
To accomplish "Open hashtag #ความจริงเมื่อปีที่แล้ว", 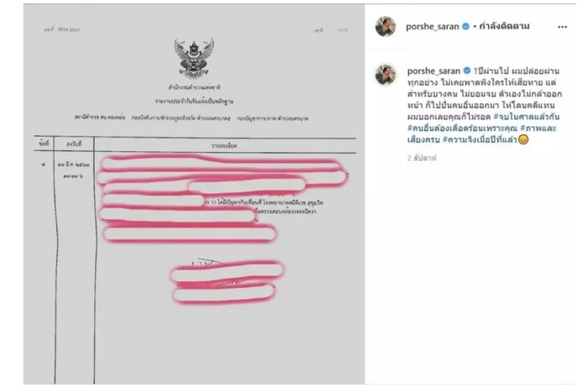I will tap(480, 139).
